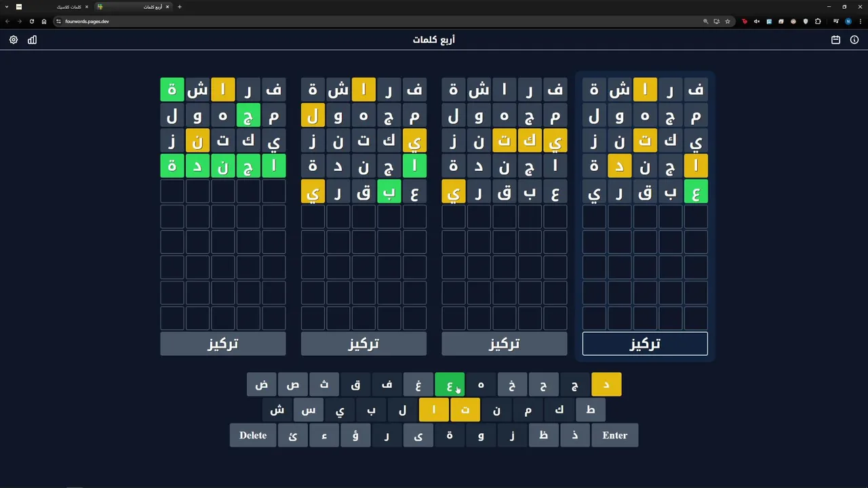Click the browser forward arrow

click(x=20, y=21)
